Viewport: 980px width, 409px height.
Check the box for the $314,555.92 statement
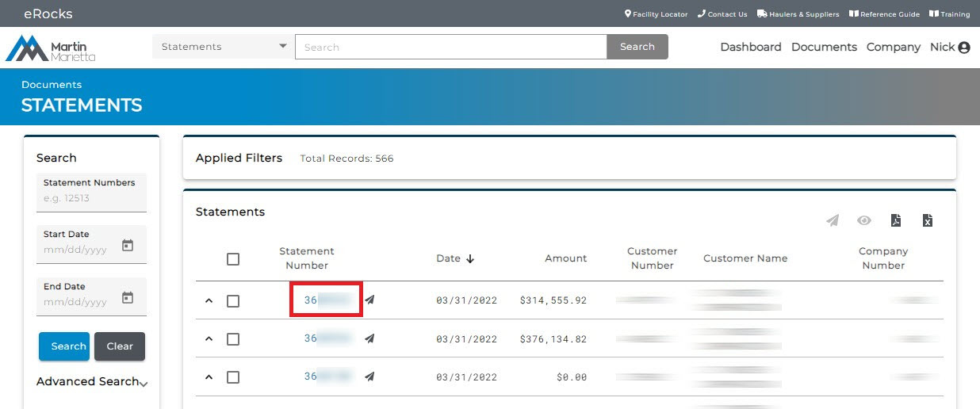pos(233,301)
